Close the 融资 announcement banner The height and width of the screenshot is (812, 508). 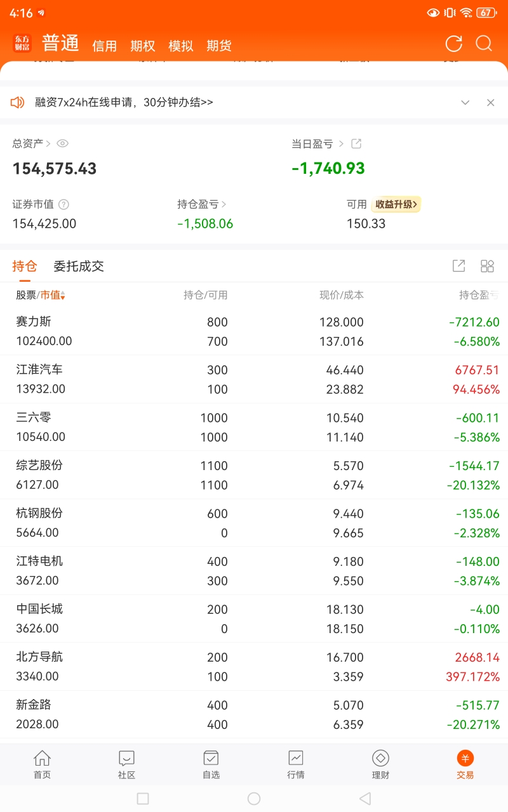[490, 102]
